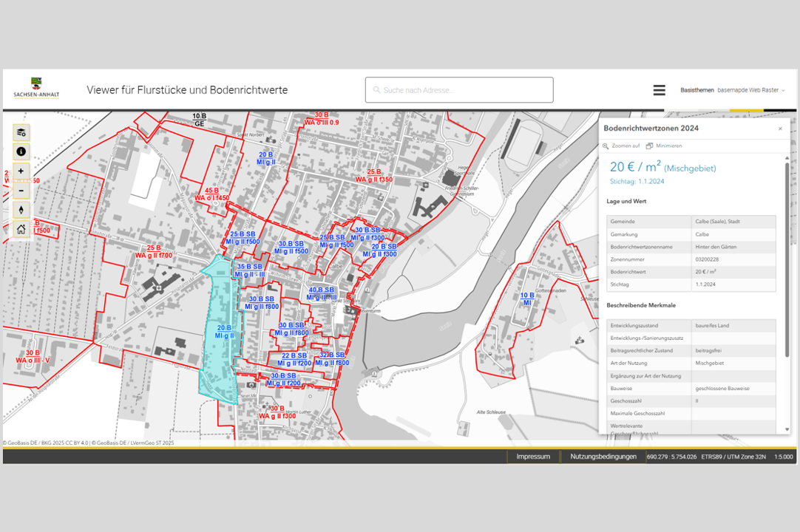
Task: Zoom to the selected zone via 'Zoomen auf'
Action: [622, 146]
